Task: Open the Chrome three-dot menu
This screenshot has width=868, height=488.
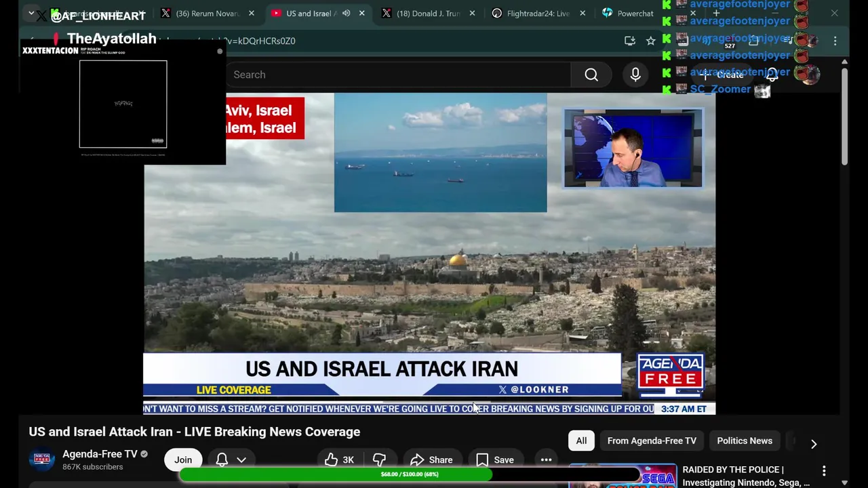Action: (x=835, y=41)
